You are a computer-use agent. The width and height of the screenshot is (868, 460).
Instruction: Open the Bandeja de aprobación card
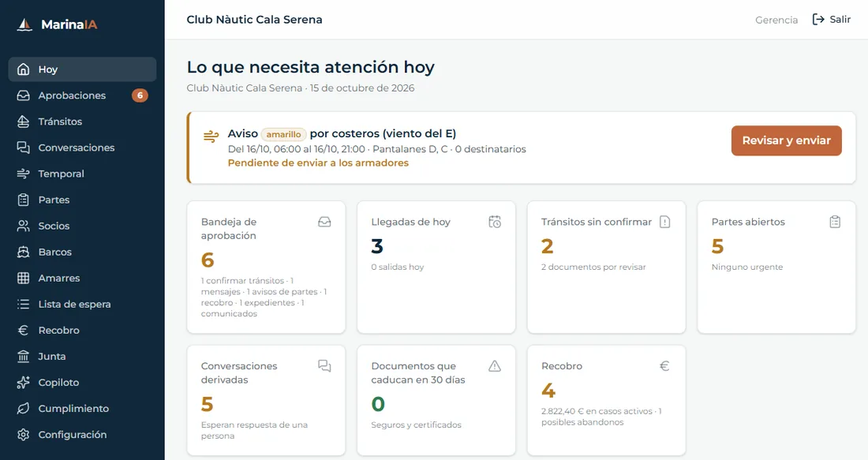point(266,267)
